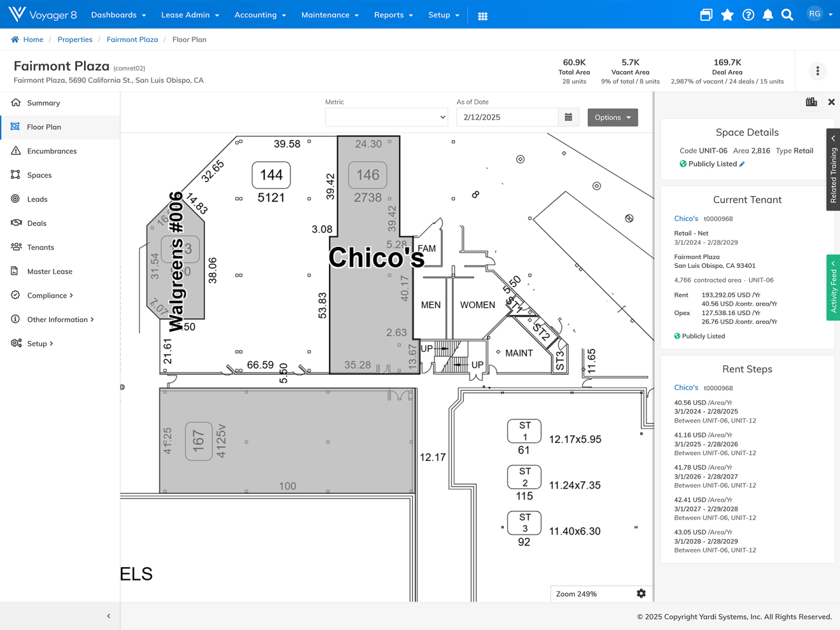The width and height of the screenshot is (840, 630).
Task: Click the building icon above Space Details
Action: (x=811, y=101)
